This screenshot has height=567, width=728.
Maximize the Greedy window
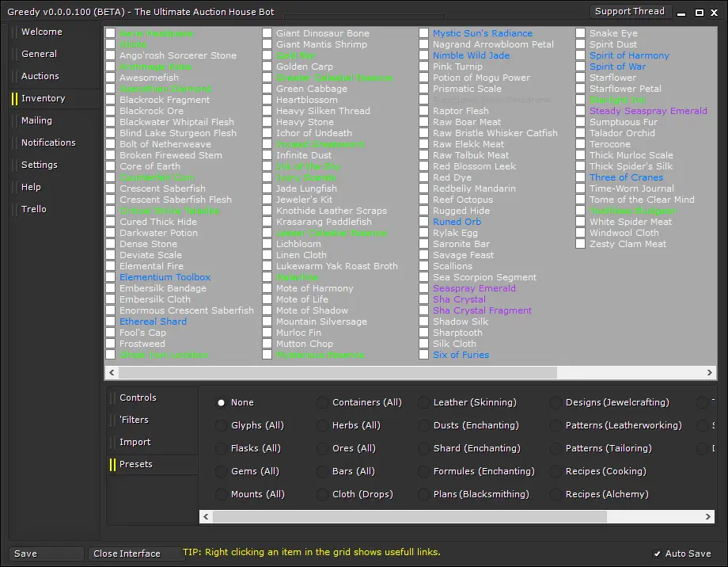tap(699, 13)
